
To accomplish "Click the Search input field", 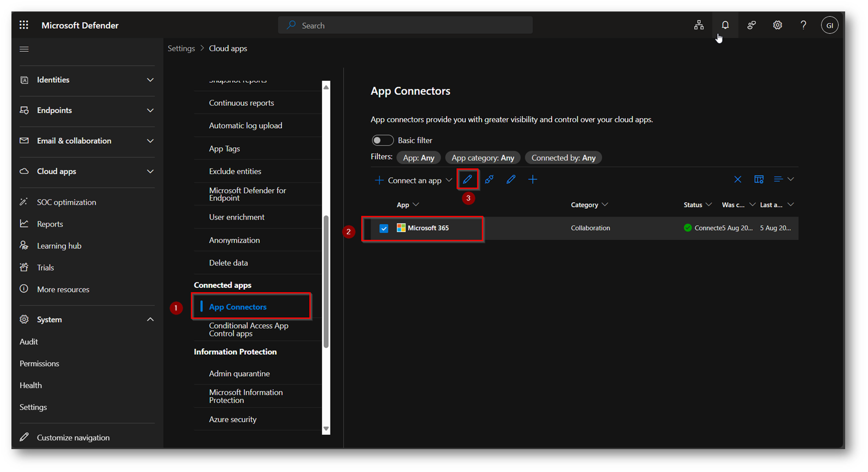I will pyautogui.click(x=405, y=26).
